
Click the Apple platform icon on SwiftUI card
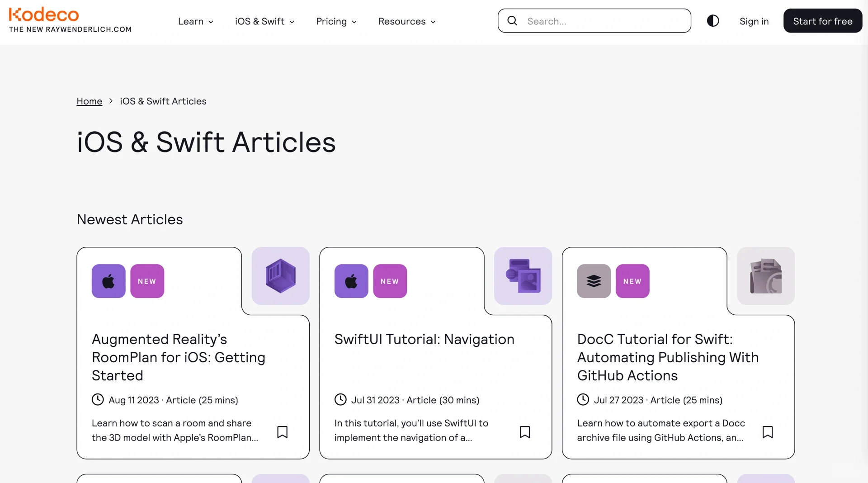[x=351, y=281]
